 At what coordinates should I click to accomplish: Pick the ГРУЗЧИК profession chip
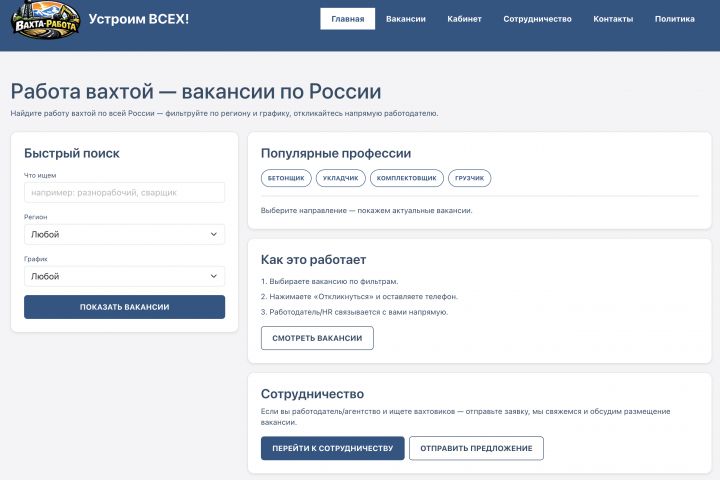click(x=469, y=178)
